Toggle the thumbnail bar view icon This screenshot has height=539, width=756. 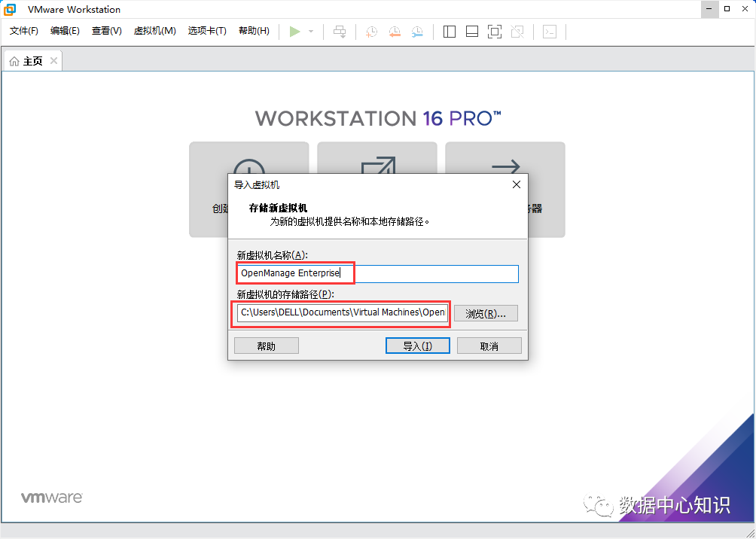(472, 32)
